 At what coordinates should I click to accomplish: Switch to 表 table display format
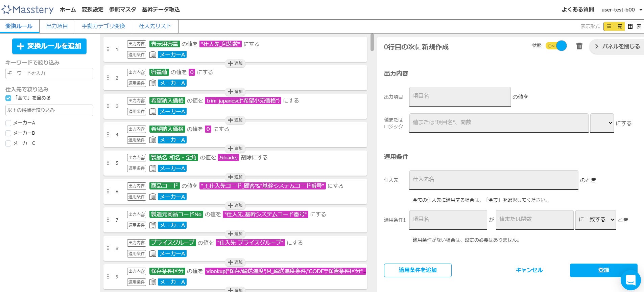[635, 26]
